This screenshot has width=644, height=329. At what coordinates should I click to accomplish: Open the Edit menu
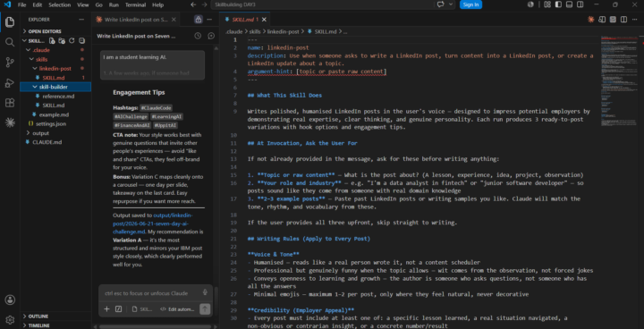click(x=38, y=4)
